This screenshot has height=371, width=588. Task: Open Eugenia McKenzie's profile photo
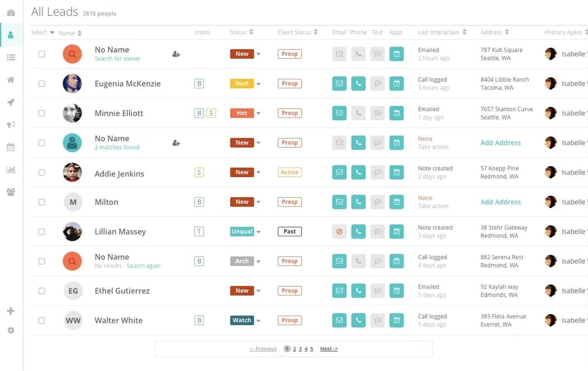coord(73,83)
